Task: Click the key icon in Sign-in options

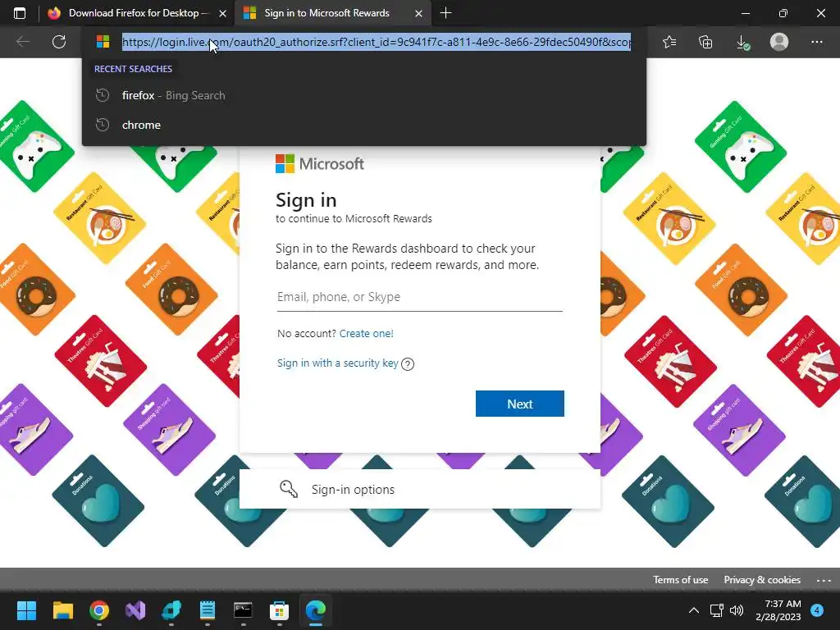Action: tap(288, 489)
